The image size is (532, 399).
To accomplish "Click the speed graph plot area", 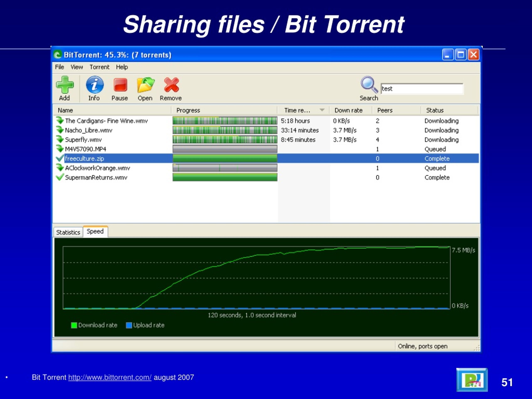I will [256, 278].
